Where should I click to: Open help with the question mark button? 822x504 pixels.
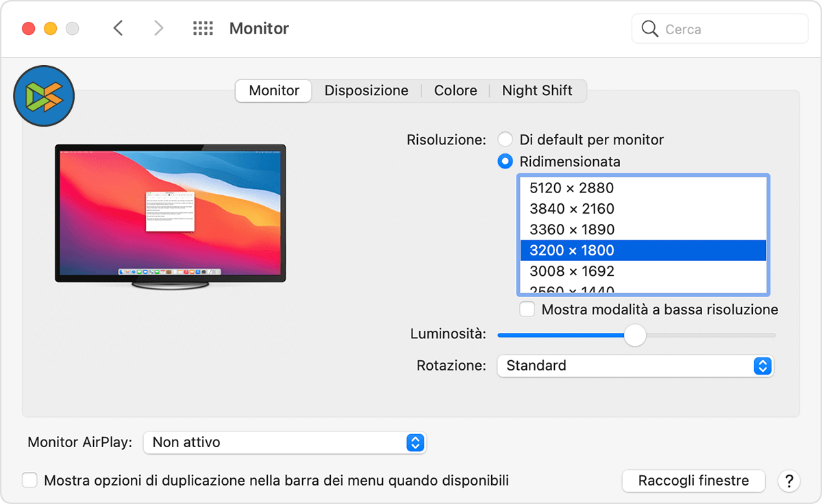pyautogui.click(x=789, y=481)
